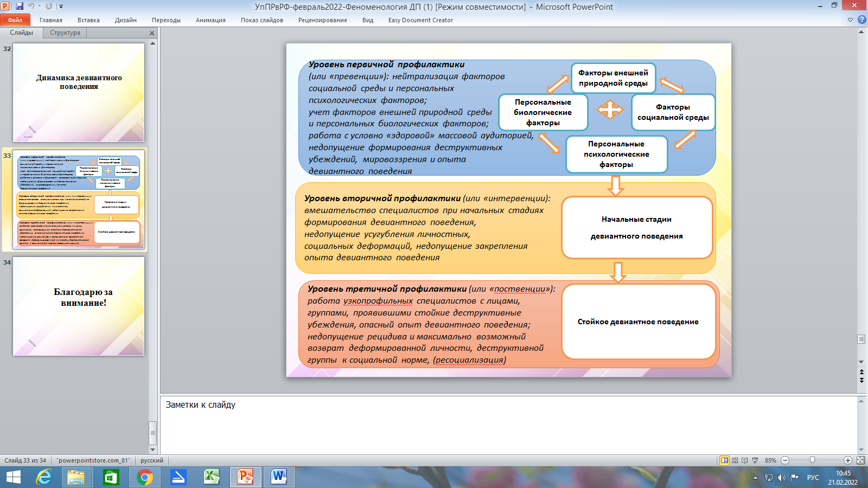The image size is (868, 488).
Task: Switch to Slide Sorter view icon
Action: point(735,460)
